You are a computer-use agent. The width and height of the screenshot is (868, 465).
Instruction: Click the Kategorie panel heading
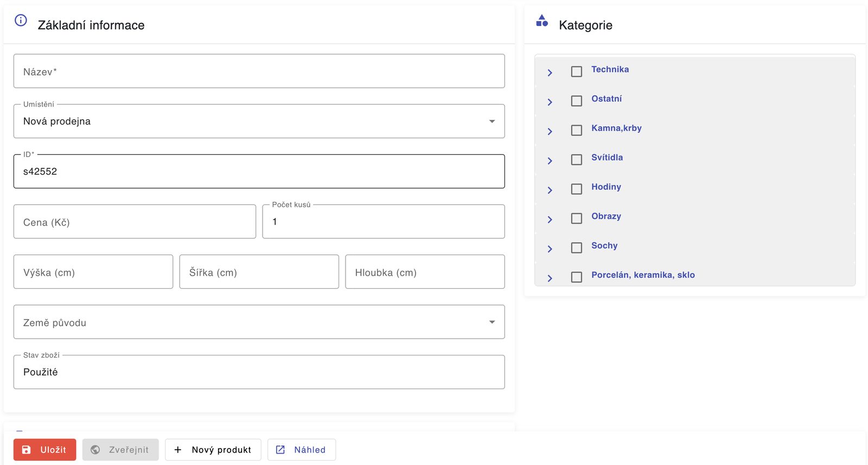tap(585, 25)
